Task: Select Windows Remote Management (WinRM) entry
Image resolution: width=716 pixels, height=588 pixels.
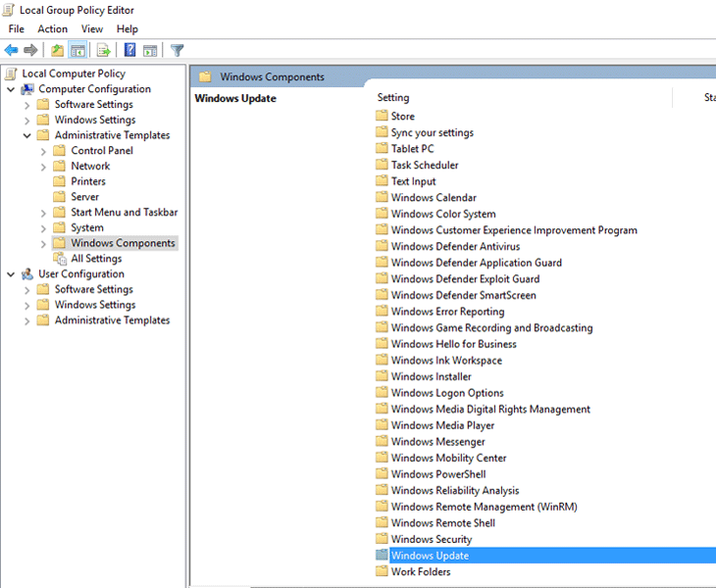Action: tap(484, 507)
